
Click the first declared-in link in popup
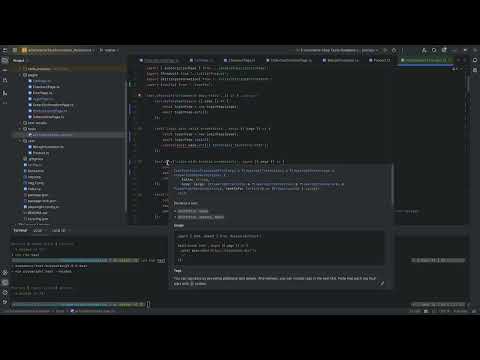pyautogui.click(x=193, y=211)
